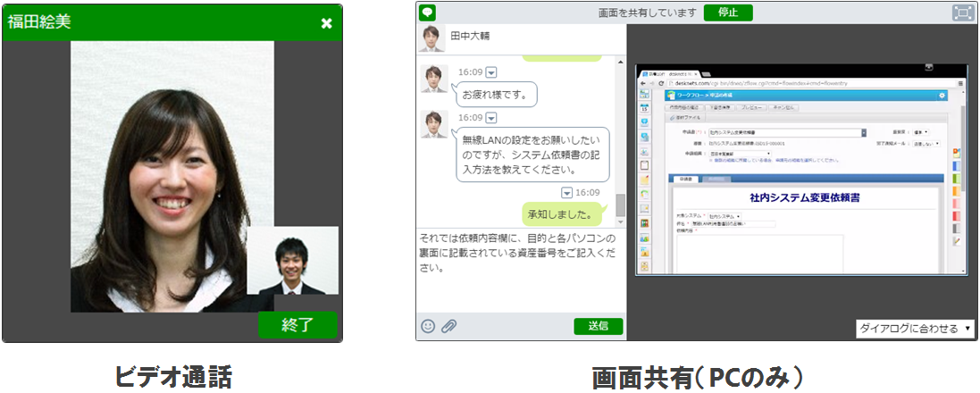Viewport: 980px width, 393px height.
Task: Click the green chat bubble icon
Action: point(428,13)
